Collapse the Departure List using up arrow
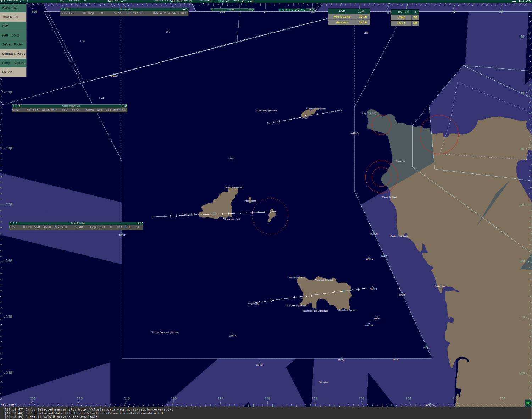 click(x=184, y=9)
